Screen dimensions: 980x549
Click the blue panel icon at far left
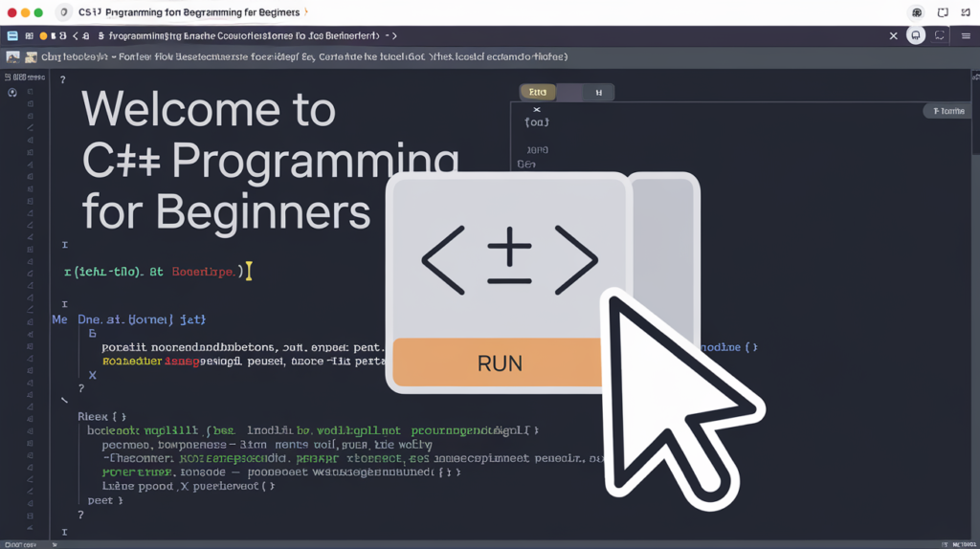coord(12,35)
